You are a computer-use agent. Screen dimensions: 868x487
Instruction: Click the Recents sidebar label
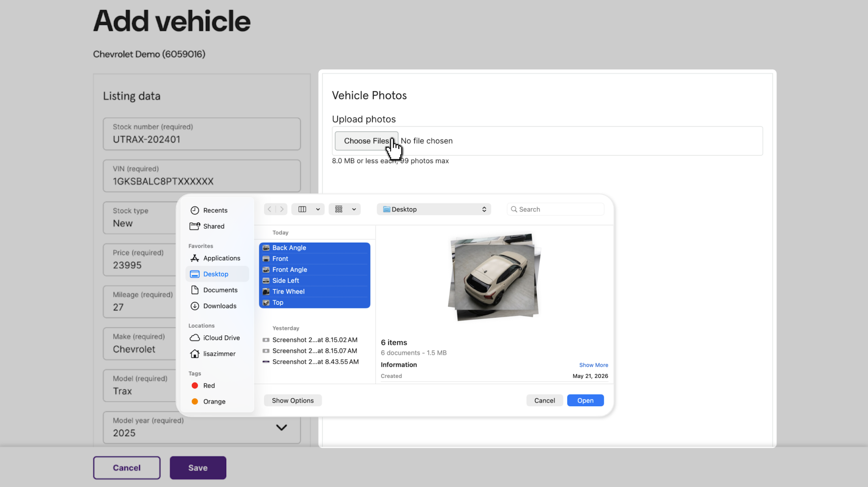click(x=215, y=210)
